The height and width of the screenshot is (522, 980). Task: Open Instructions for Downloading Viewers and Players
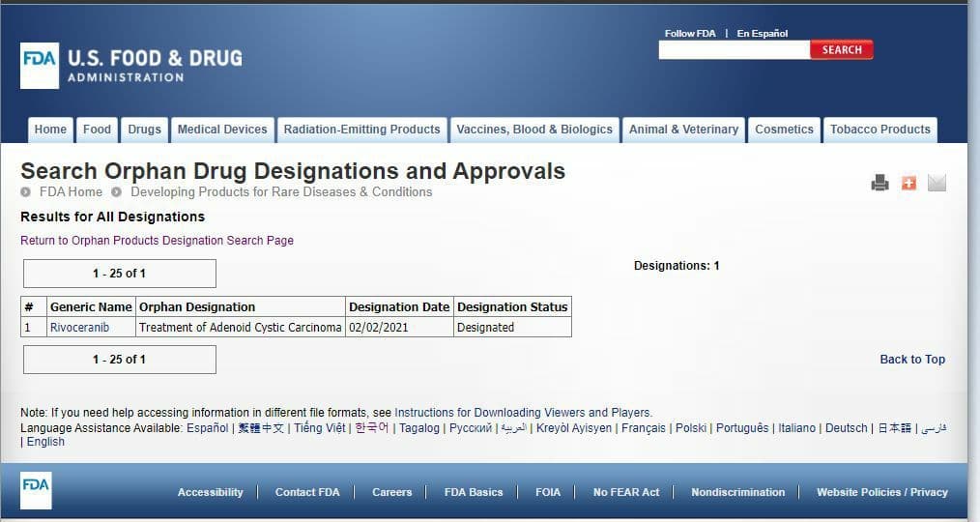[523, 413]
